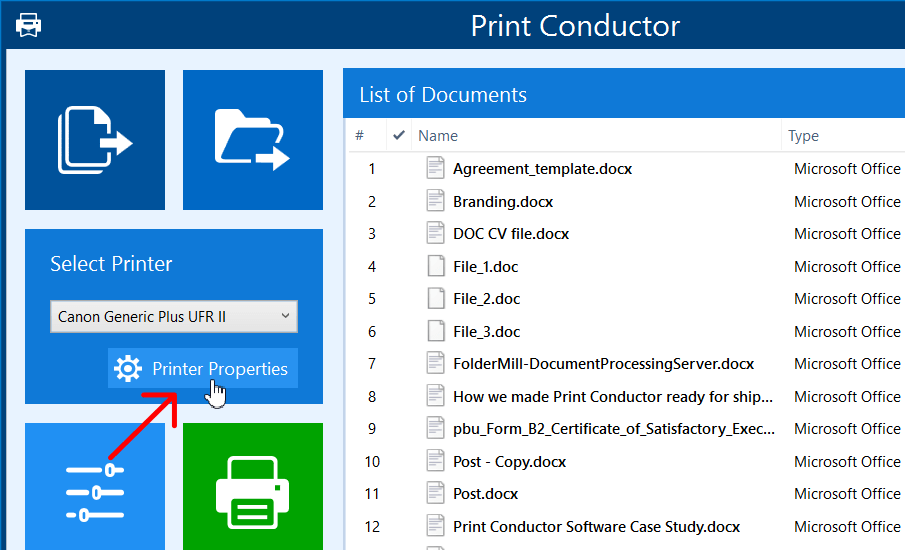Click the File_1.doc blank document icon
Viewport: 905px width, 550px height.
tap(435, 267)
